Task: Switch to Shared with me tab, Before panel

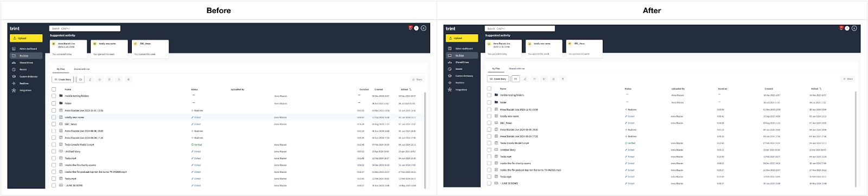Action: click(x=82, y=69)
